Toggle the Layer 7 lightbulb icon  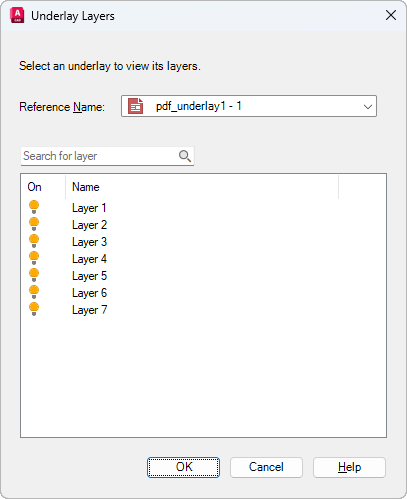click(34, 309)
